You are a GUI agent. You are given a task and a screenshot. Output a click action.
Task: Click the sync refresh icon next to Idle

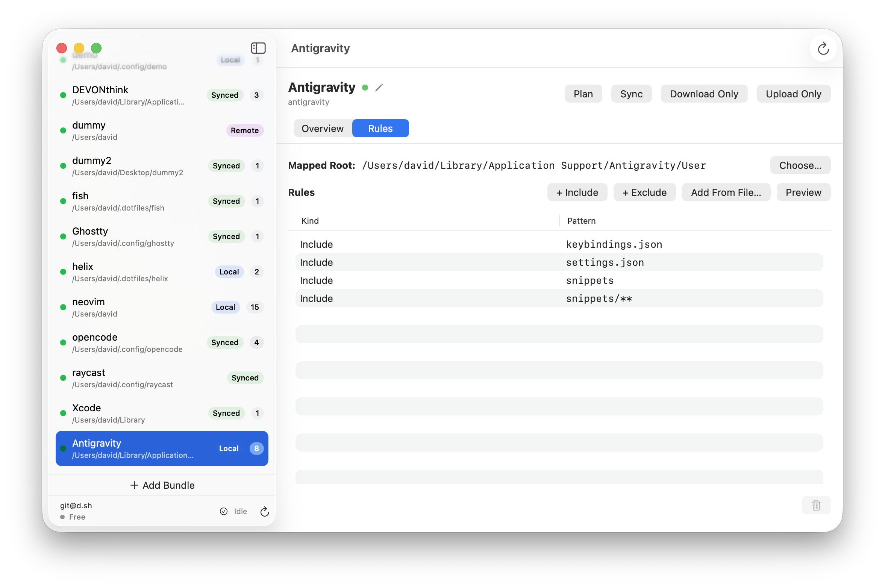(x=265, y=511)
